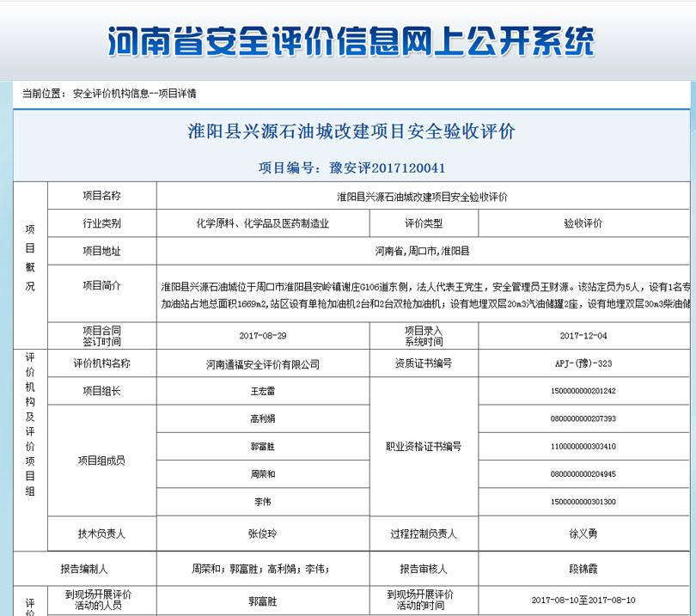Select certificate number 0800000000204945
This screenshot has height=616, width=696.
click(583, 474)
